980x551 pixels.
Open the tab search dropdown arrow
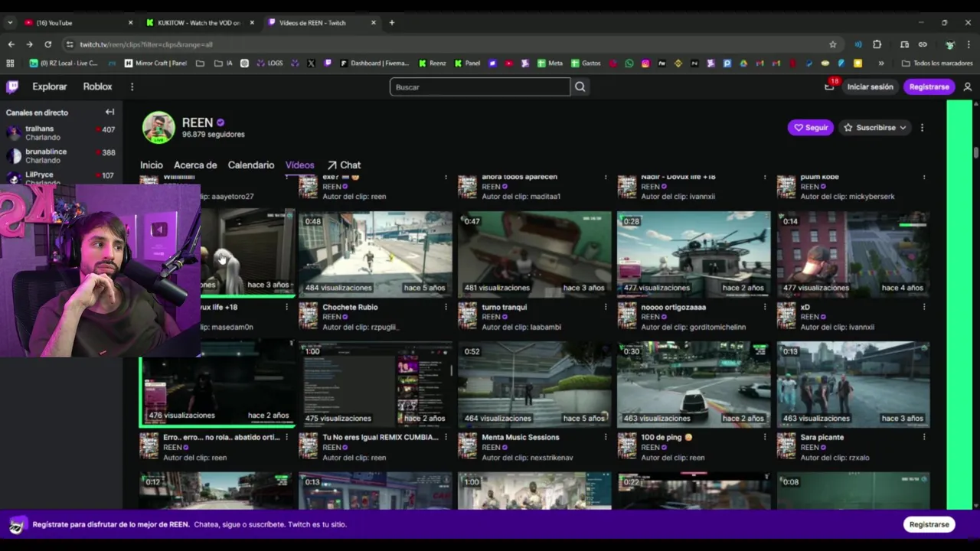[10, 22]
